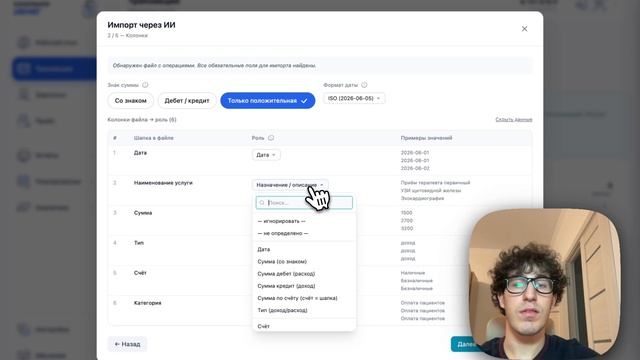This screenshot has height=360, width=640.
Task: Click the 1500 example value
Action: (x=407, y=213)
